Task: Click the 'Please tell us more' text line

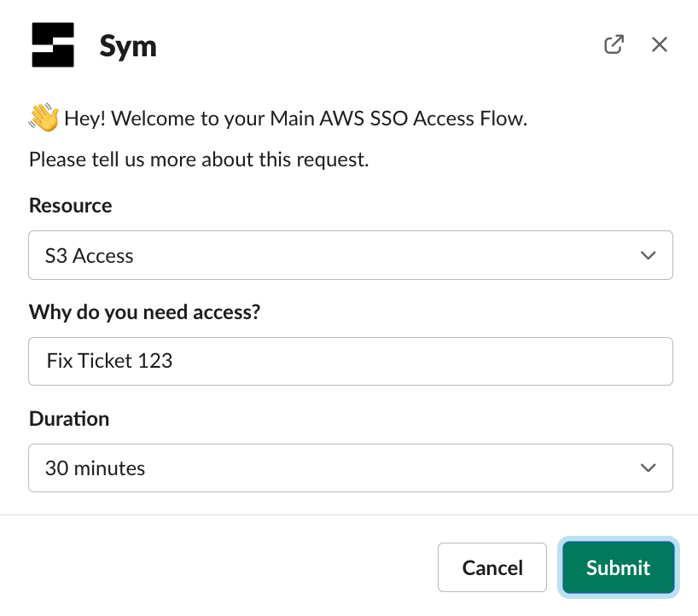Action: [x=199, y=160]
